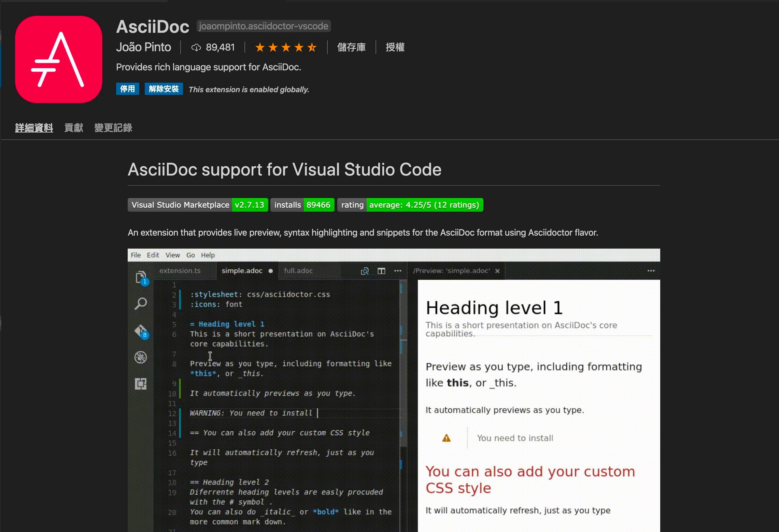The width and height of the screenshot is (779, 532).
Task: Click the download cloud icon beside 89,481
Action: point(196,47)
